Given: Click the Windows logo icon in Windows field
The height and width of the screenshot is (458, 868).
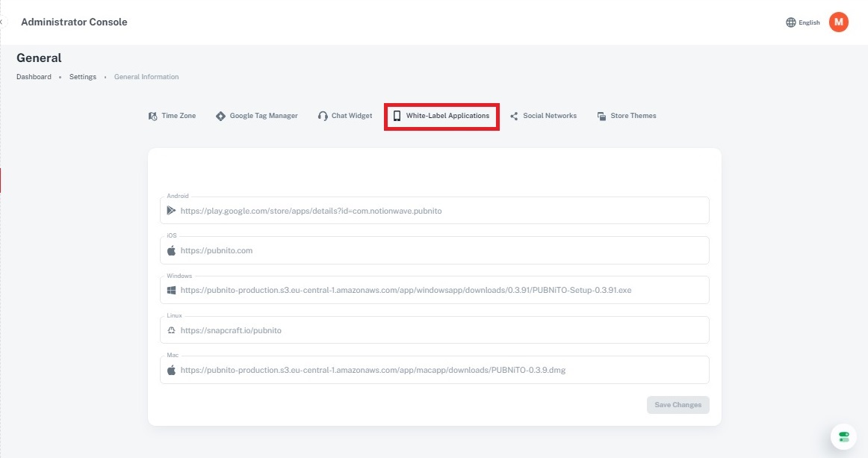Looking at the screenshot, I should pyautogui.click(x=171, y=290).
